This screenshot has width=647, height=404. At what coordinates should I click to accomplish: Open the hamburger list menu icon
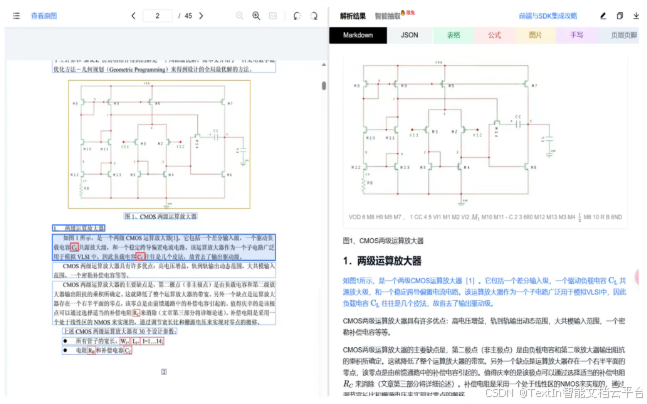click(x=16, y=16)
